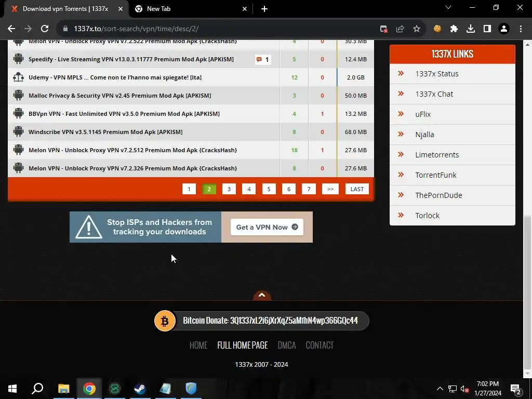Click the address bar URL
The width and height of the screenshot is (532, 399).
click(137, 29)
